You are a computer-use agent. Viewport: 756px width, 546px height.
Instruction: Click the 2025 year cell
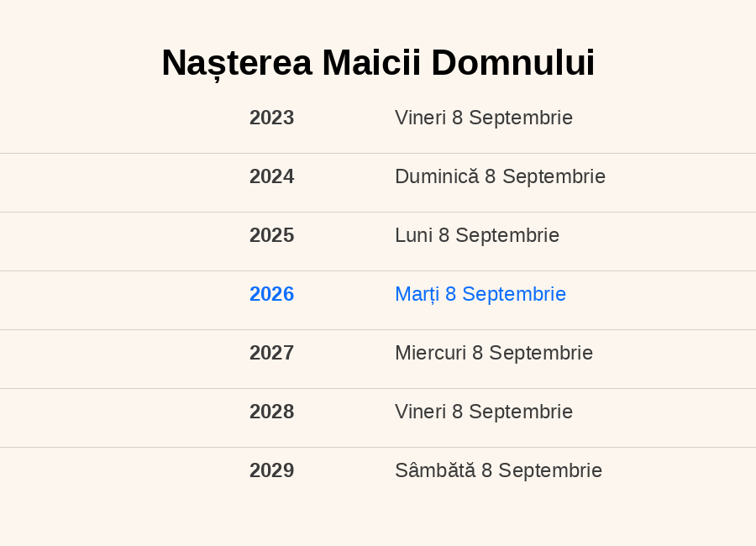pos(271,235)
